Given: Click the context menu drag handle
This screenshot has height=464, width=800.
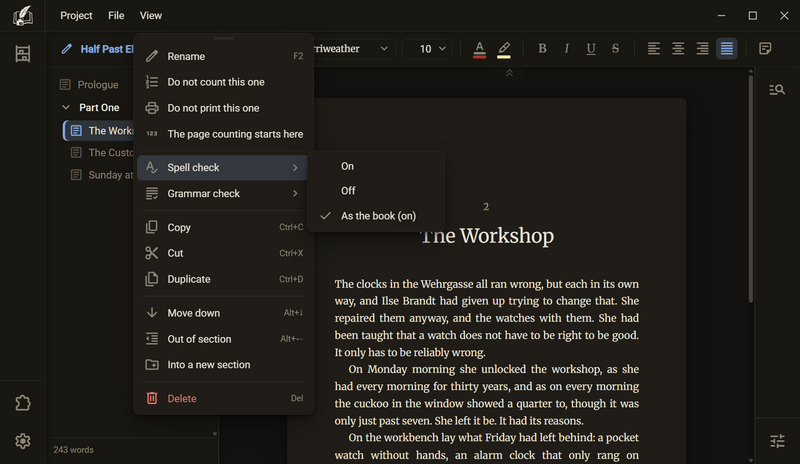Looking at the screenshot, I should pyautogui.click(x=223, y=38).
